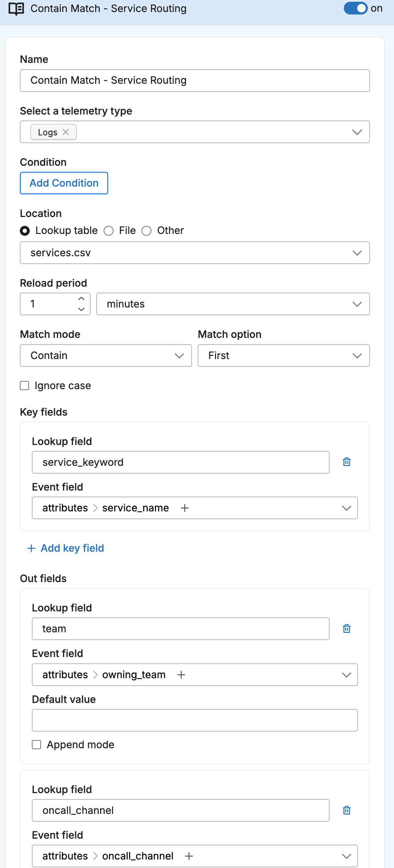The width and height of the screenshot is (394, 868).
Task: Delete the team out field
Action: pos(347,628)
